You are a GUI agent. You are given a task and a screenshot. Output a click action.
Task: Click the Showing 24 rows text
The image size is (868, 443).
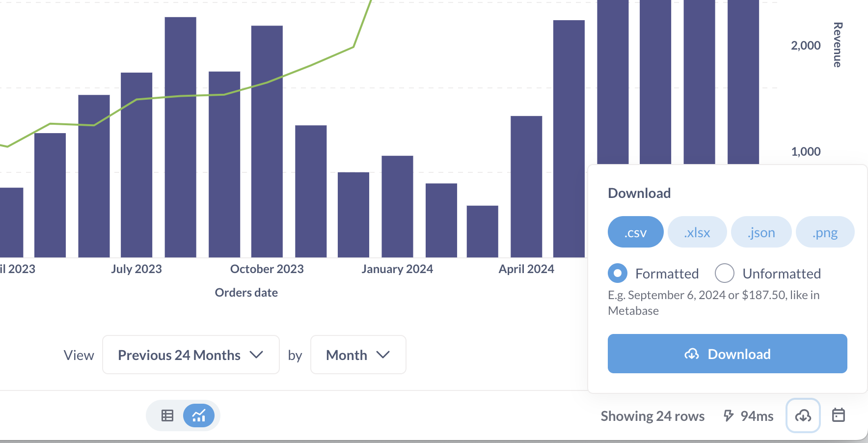[x=652, y=416]
